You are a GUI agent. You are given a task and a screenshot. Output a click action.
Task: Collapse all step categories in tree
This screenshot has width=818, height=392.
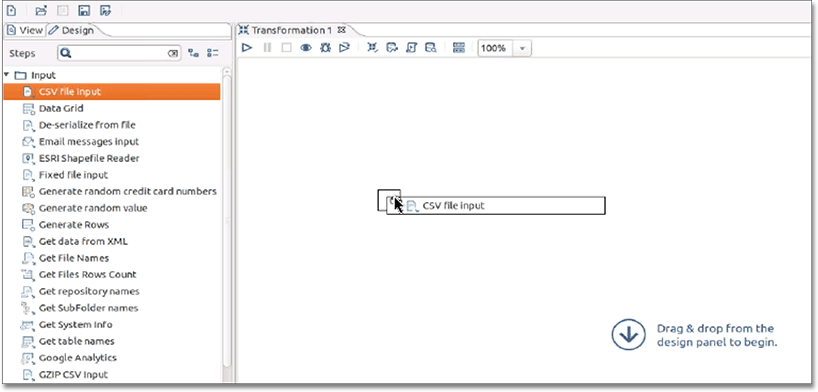213,53
